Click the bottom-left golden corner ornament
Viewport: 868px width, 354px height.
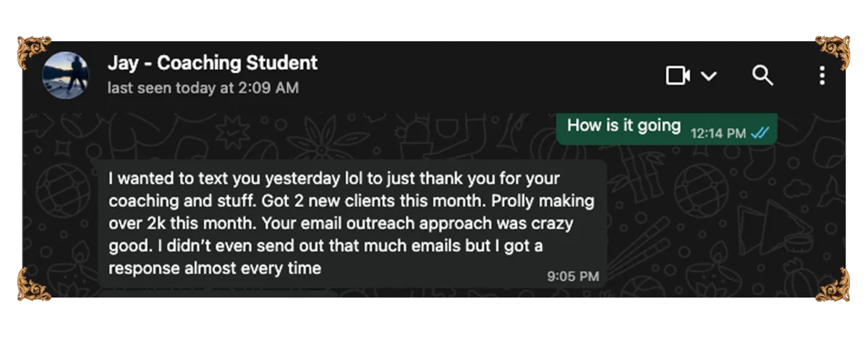34,282
